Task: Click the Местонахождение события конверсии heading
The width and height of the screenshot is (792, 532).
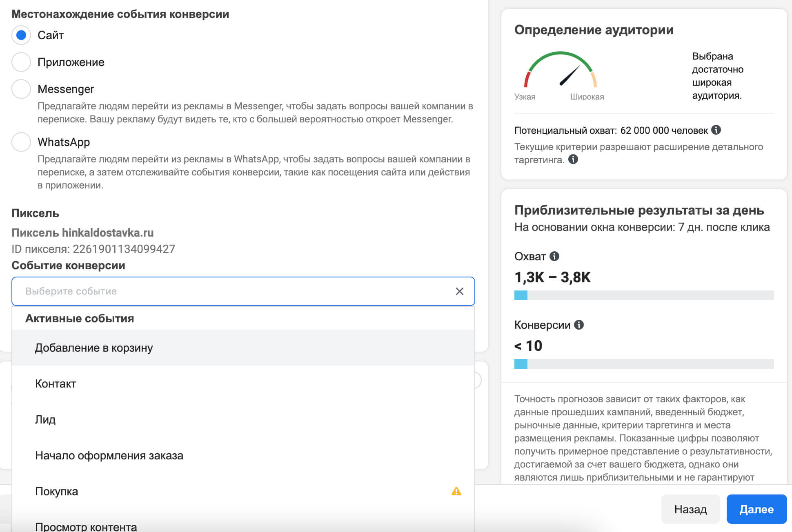Action: [120, 14]
